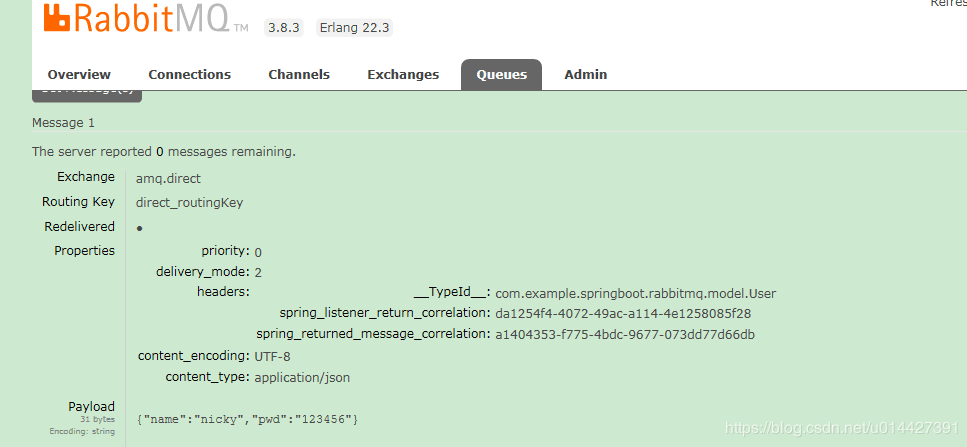
Task: Click the spring_returned_message_correlation ID value
Action: click(625, 334)
